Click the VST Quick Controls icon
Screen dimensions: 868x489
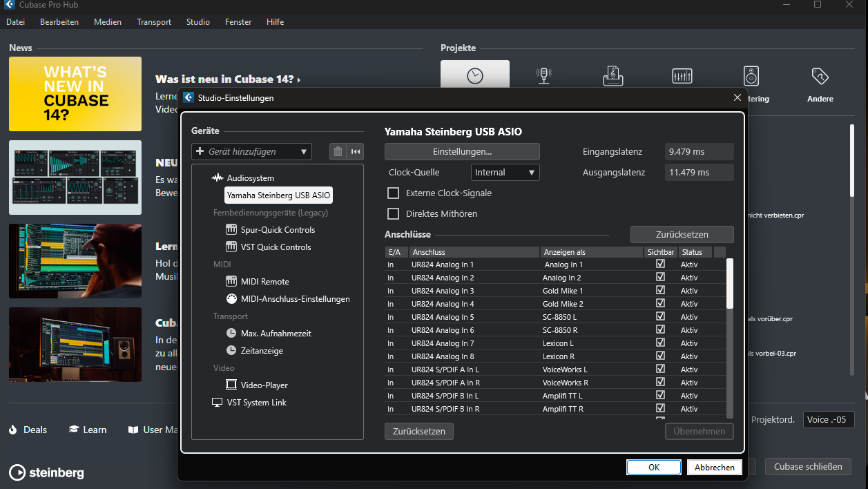coord(231,247)
